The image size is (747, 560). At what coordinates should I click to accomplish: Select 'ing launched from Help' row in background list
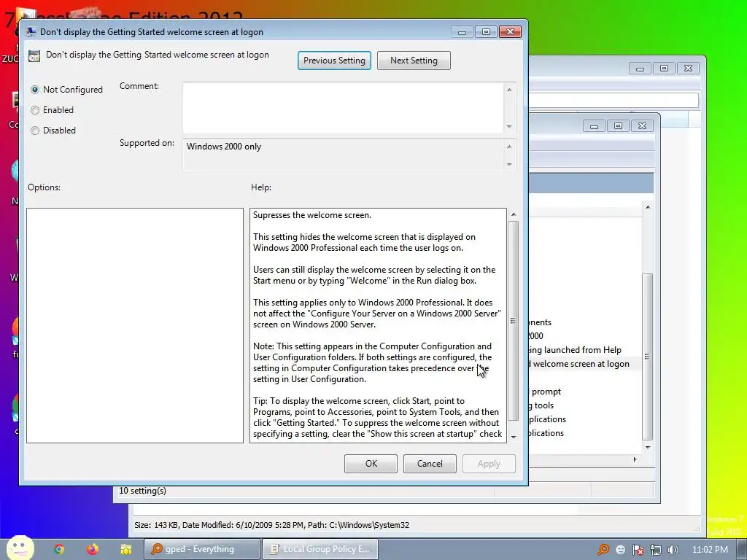click(576, 350)
